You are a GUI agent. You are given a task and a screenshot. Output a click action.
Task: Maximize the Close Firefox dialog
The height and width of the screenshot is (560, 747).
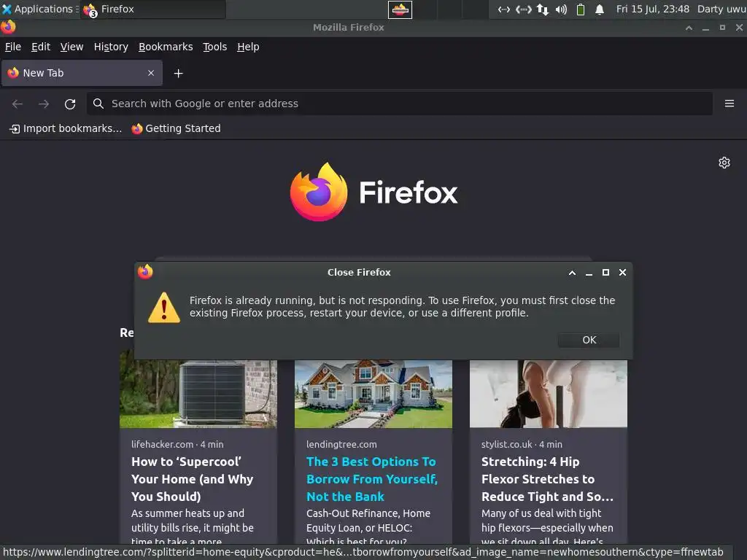605,273
